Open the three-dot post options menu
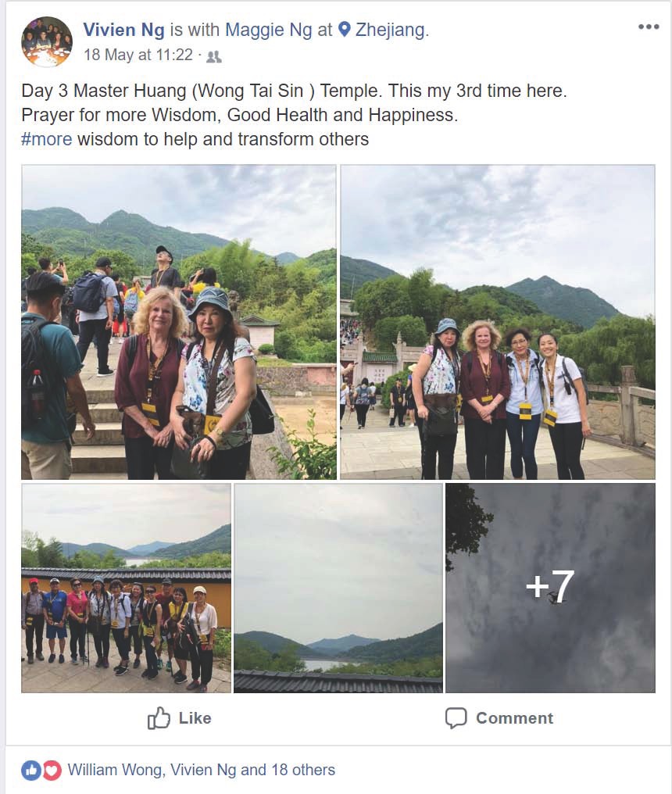Viewport: 672px width, 794px height. [x=649, y=27]
